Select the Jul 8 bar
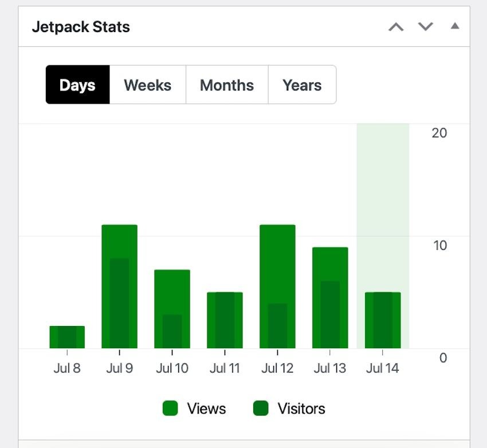The image size is (487, 448). (x=67, y=337)
